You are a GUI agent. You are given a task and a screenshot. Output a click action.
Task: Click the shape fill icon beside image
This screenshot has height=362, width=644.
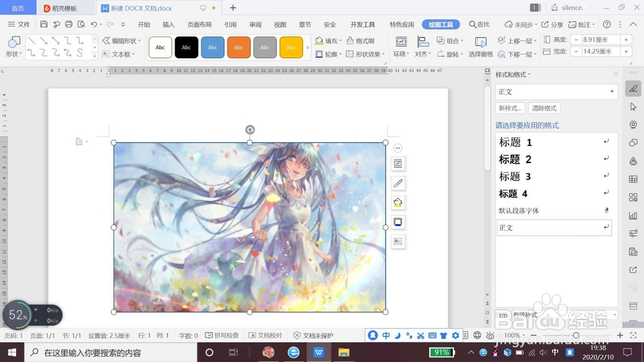coord(397,202)
